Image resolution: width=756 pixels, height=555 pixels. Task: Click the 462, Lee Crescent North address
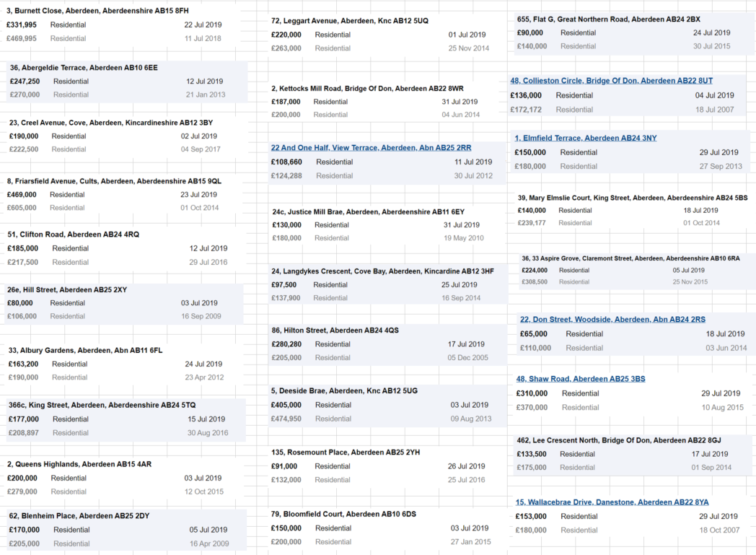619,440
